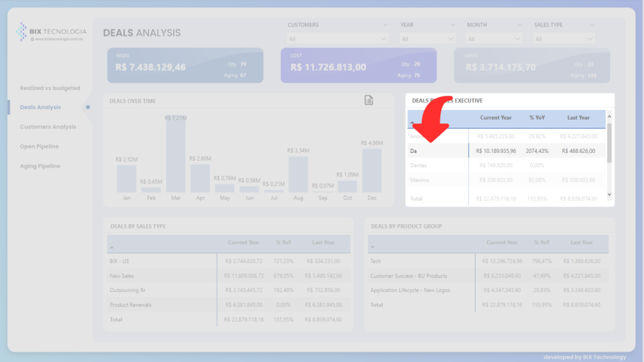Open the Customers 'All' dropdown
Image resolution: width=644 pixels, height=362 pixels.
coord(338,39)
